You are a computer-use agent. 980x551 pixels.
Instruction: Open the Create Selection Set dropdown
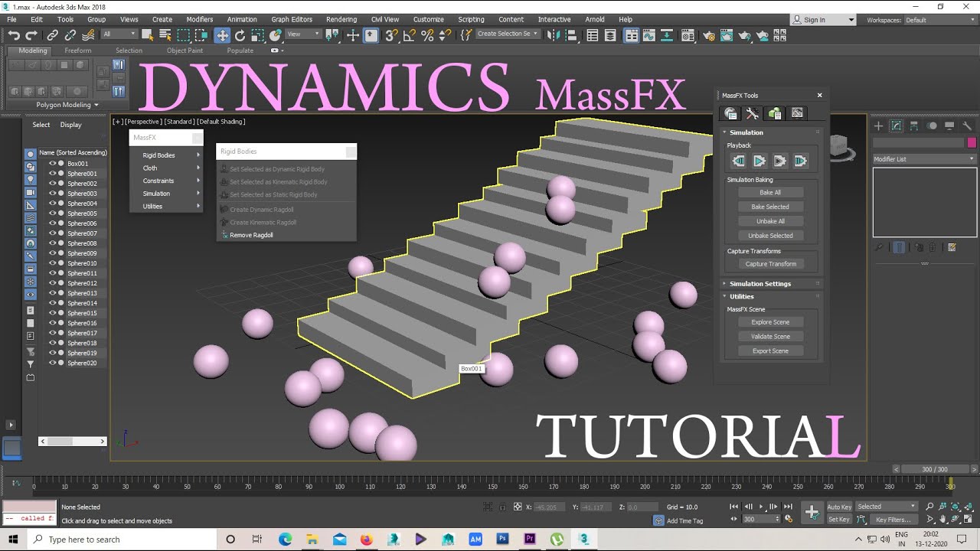(x=507, y=34)
